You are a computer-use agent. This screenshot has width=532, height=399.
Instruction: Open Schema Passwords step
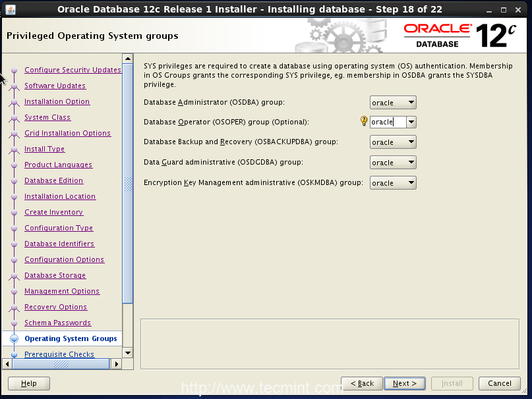click(57, 323)
